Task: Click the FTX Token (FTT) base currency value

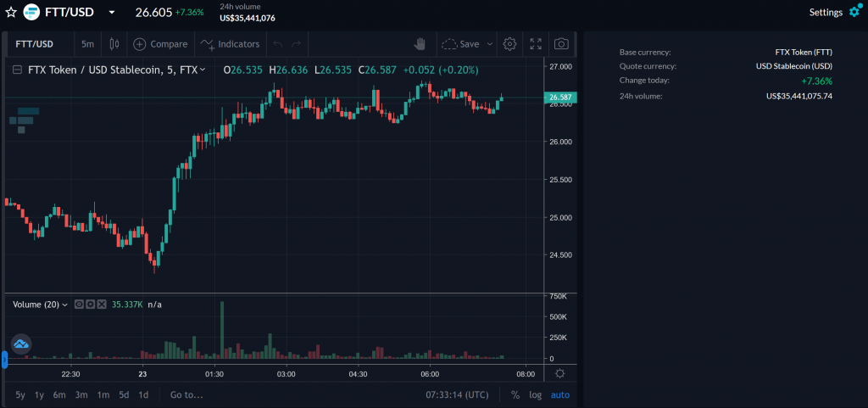Action: 804,53
